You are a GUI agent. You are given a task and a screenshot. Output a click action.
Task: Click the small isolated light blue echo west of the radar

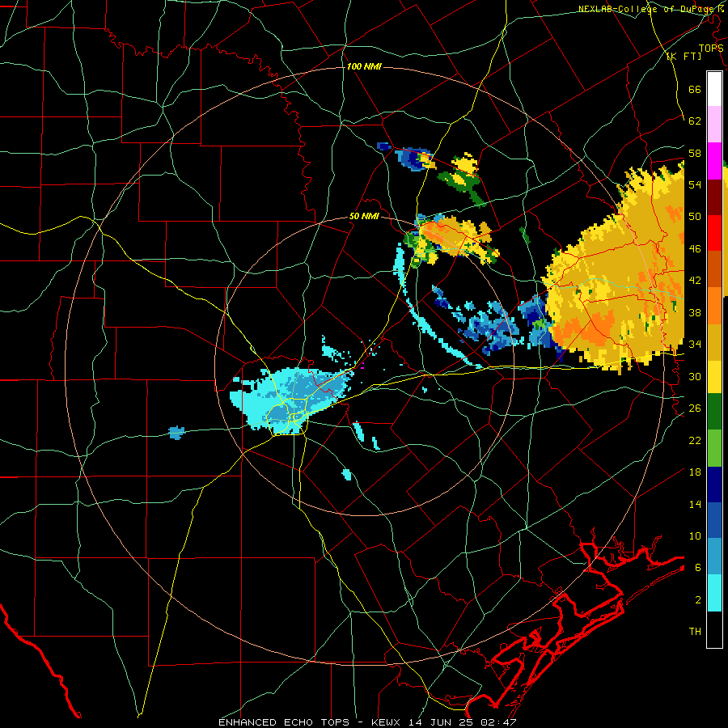(x=176, y=433)
